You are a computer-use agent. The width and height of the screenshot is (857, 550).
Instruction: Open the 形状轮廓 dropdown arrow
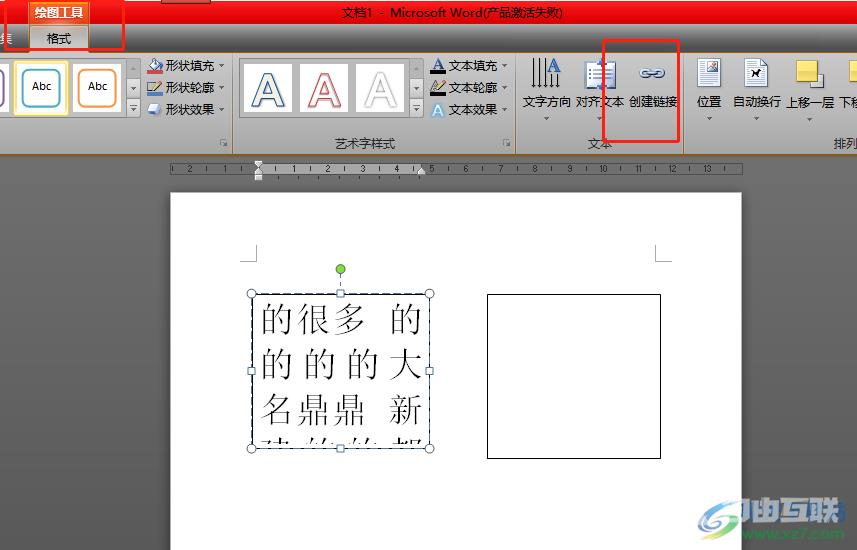(222, 87)
